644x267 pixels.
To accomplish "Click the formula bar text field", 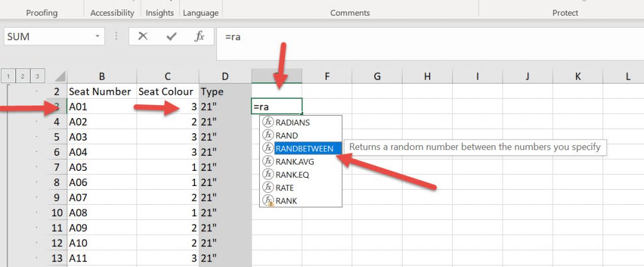I will click(x=428, y=36).
